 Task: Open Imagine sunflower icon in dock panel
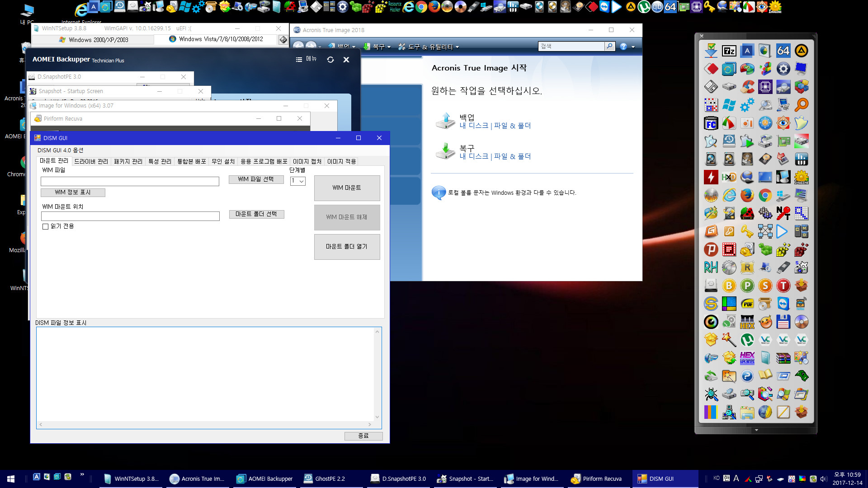coord(801,177)
